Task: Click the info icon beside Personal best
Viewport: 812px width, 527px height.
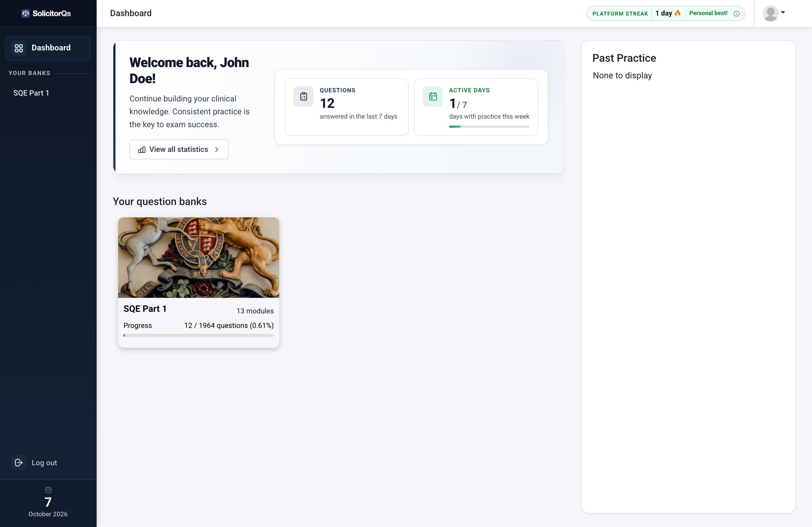Action: tap(736, 13)
